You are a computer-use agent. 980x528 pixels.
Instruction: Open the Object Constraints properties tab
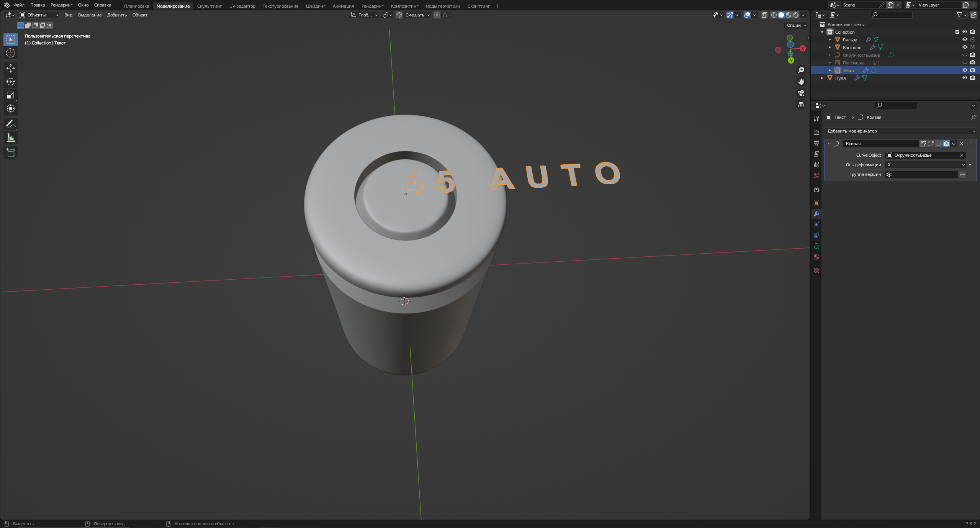816,235
